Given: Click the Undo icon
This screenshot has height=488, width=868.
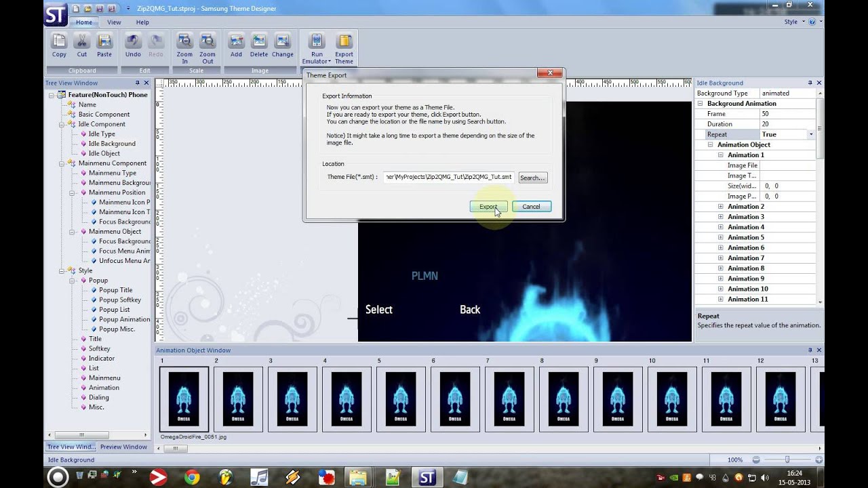Looking at the screenshot, I should tap(133, 41).
